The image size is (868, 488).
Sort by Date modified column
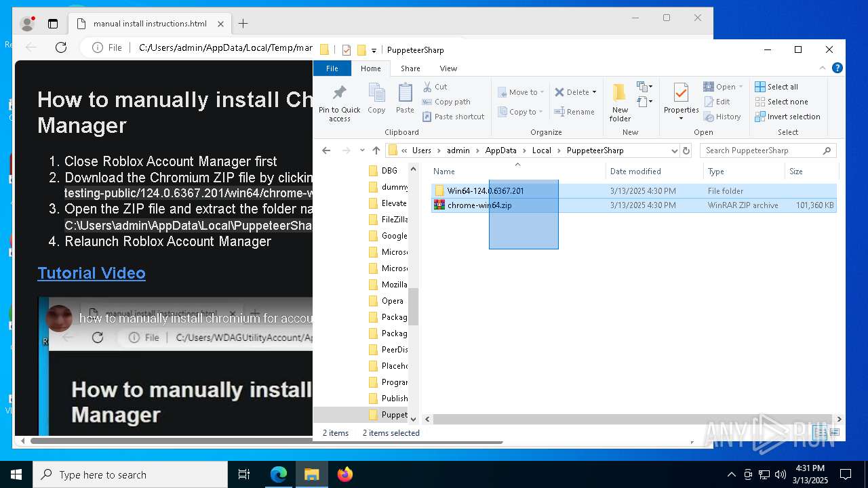(x=654, y=171)
